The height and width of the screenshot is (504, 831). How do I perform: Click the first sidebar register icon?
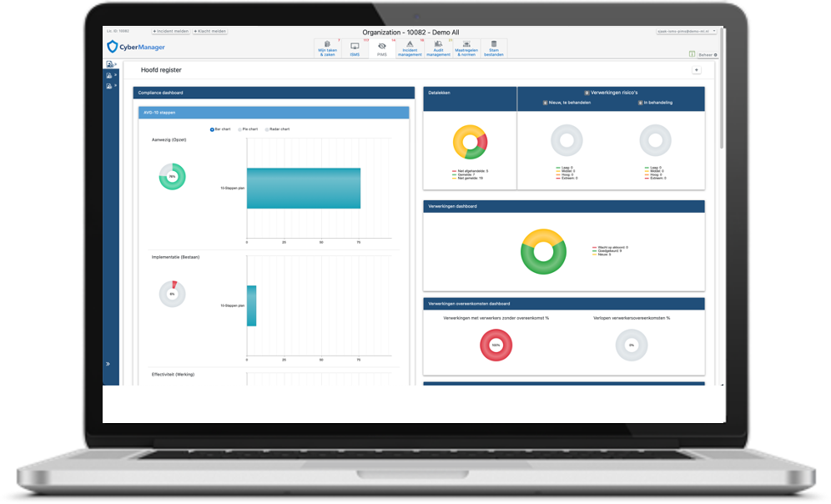tap(110, 64)
